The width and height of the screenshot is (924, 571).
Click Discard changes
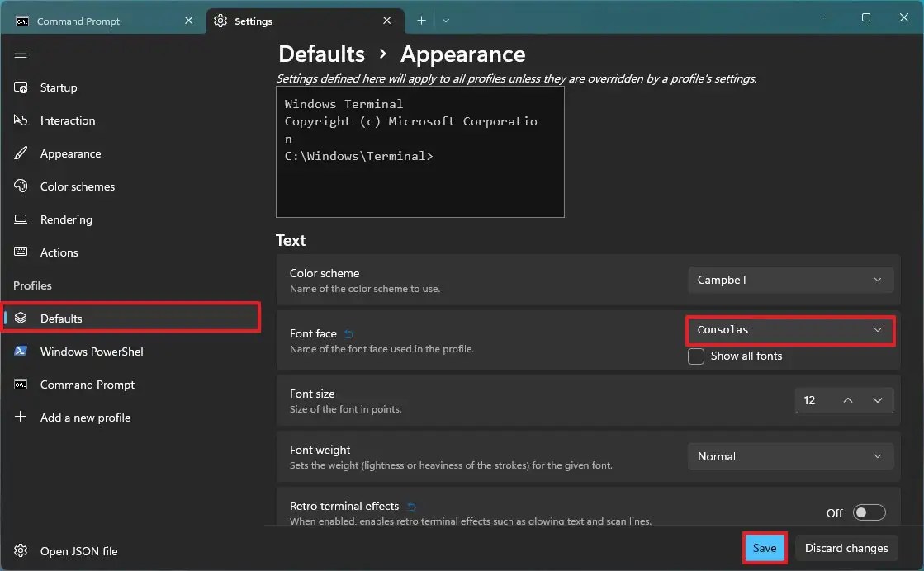846,548
